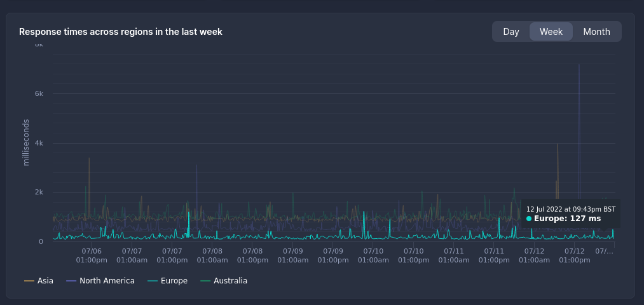Select the Week time range
This screenshot has width=644, height=305.
click(x=551, y=32)
